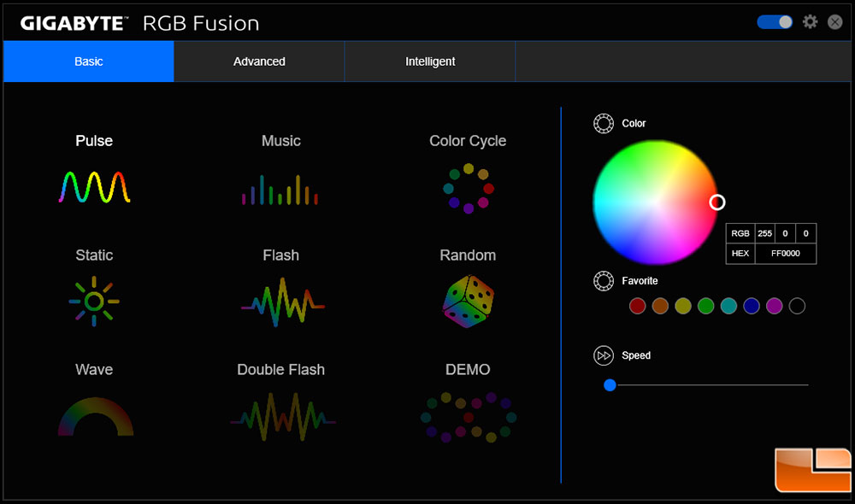This screenshot has height=504, width=855.
Task: Select the DEMO dotted ring icon
Action: point(469,417)
